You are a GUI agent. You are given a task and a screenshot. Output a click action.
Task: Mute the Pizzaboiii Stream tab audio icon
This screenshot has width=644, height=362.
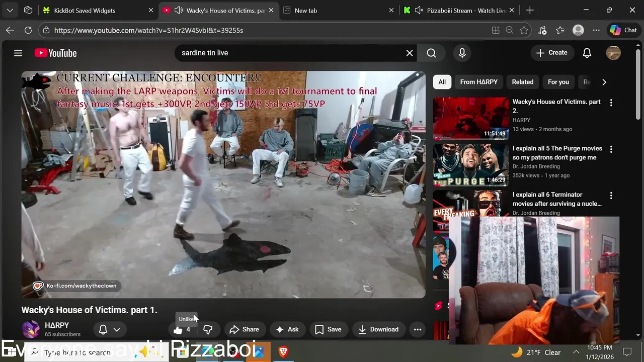click(419, 10)
